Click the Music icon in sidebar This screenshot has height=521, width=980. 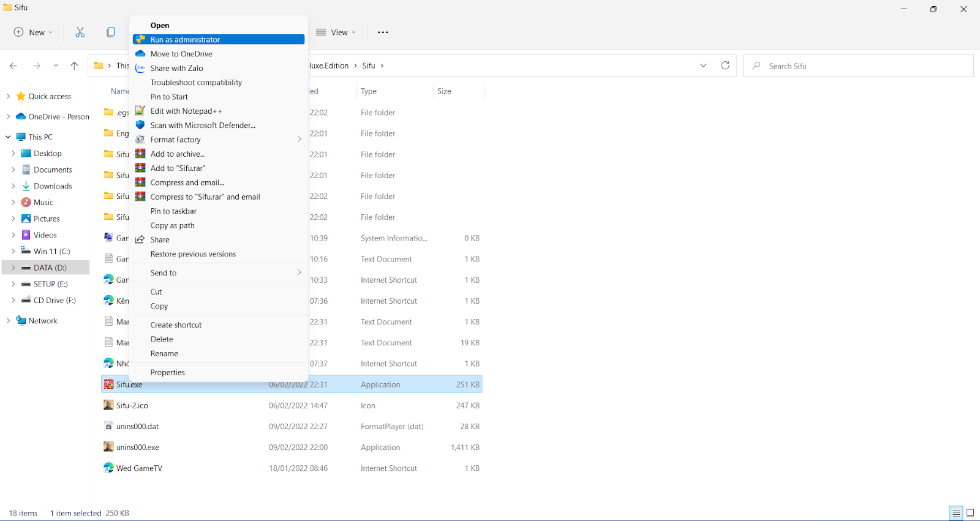click(26, 202)
